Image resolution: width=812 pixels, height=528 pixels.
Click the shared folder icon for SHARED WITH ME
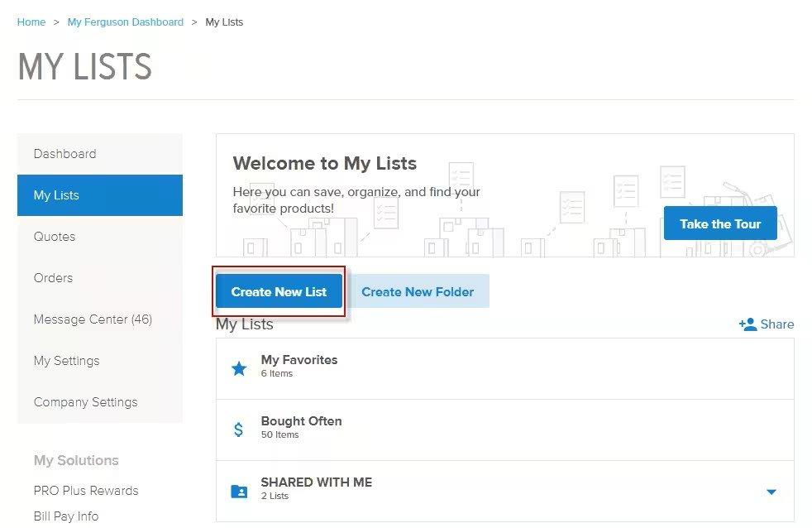coord(239,492)
